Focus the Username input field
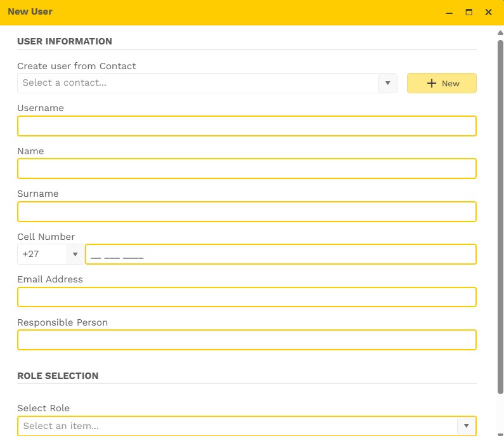The image size is (504, 436). [247, 126]
